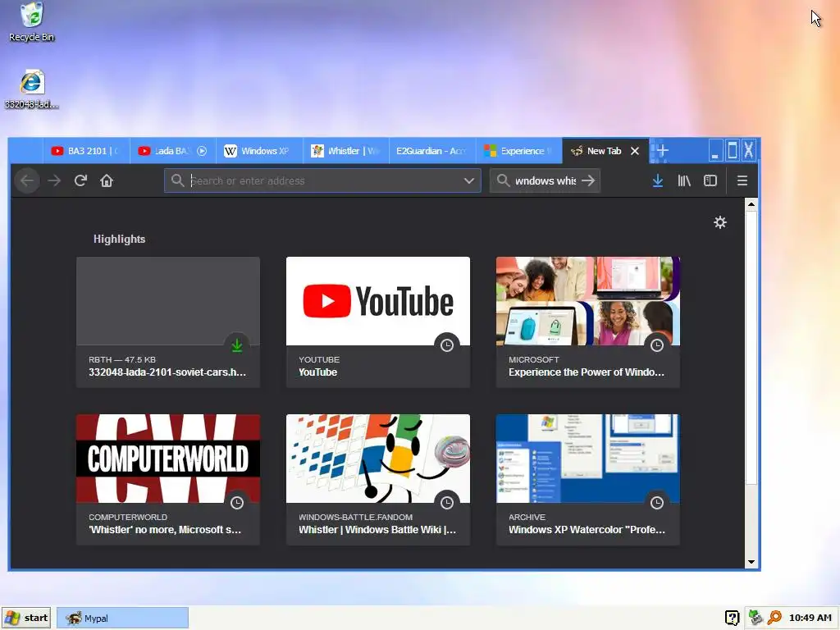Image resolution: width=840 pixels, height=630 pixels.
Task: Switch to the Lada BA YouTube tab
Action: pos(172,151)
